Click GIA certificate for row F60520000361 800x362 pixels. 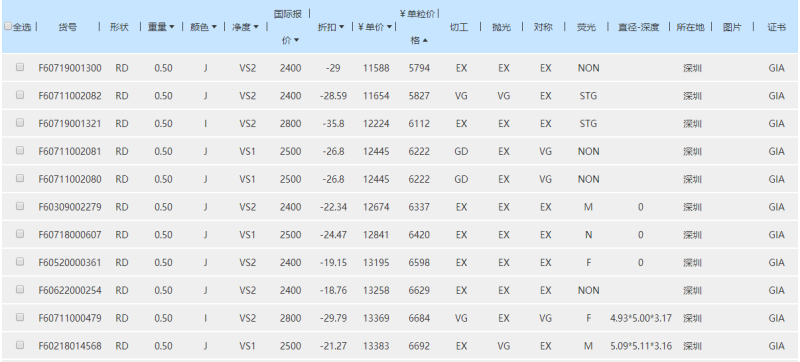776,263
